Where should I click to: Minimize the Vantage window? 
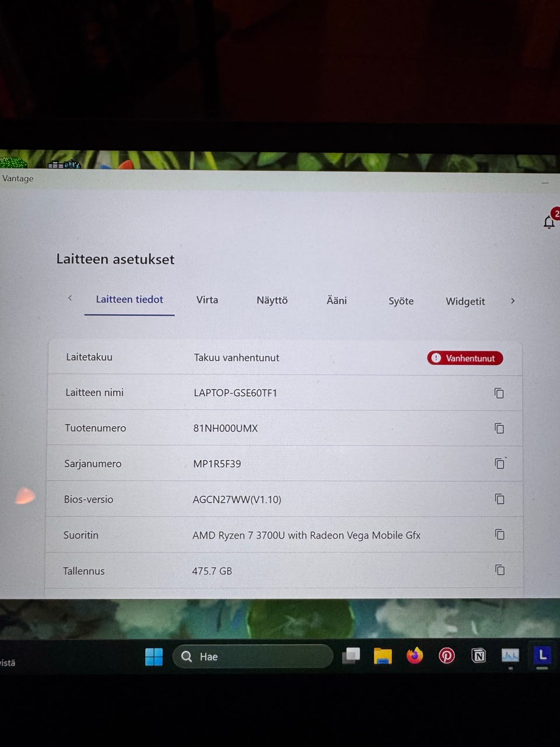pos(545,183)
